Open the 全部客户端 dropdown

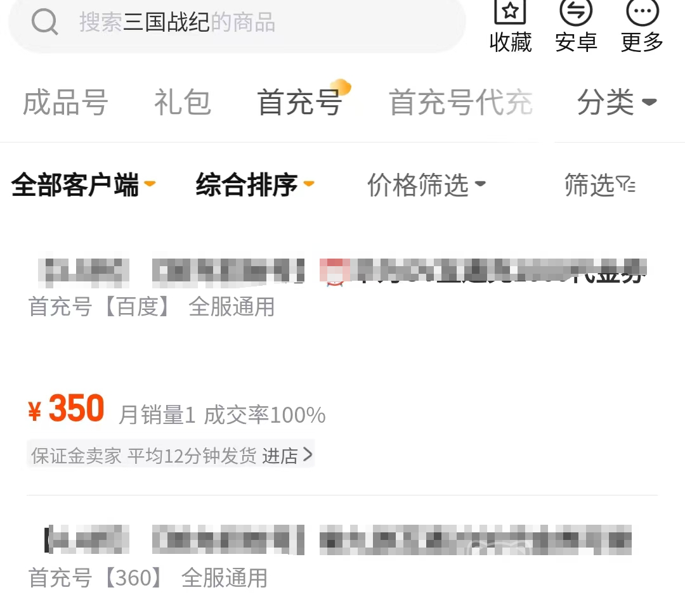click(84, 184)
